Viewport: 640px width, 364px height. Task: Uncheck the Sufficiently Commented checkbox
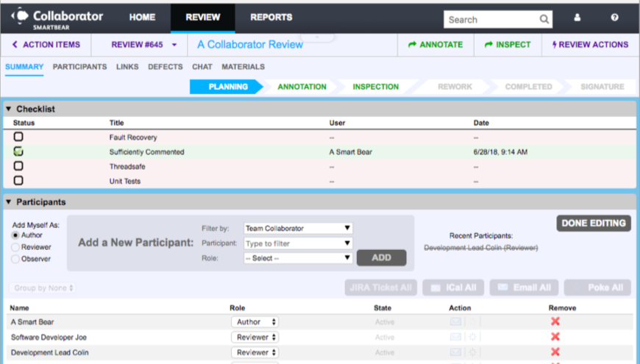(x=18, y=151)
